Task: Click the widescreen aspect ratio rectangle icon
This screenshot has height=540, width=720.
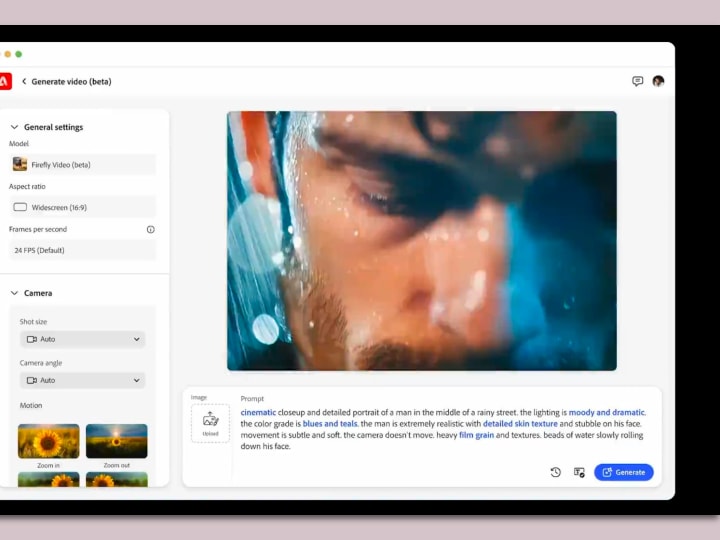Action: tap(20, 207)
